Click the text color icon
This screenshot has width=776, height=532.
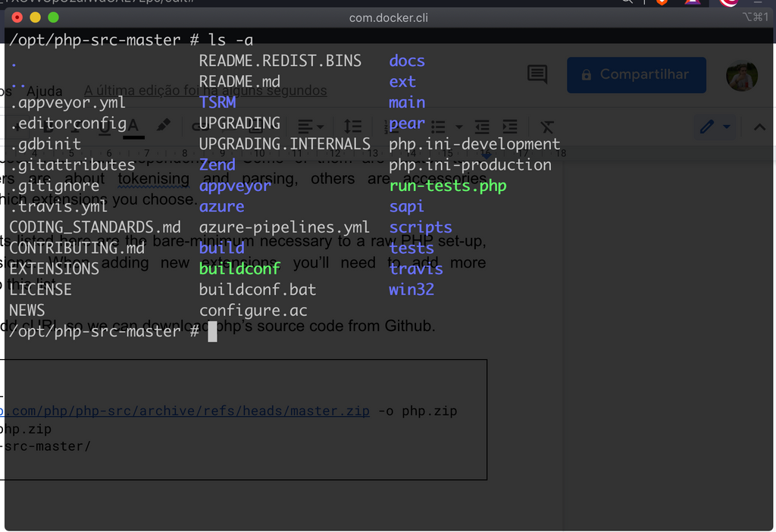click(134, 127)
